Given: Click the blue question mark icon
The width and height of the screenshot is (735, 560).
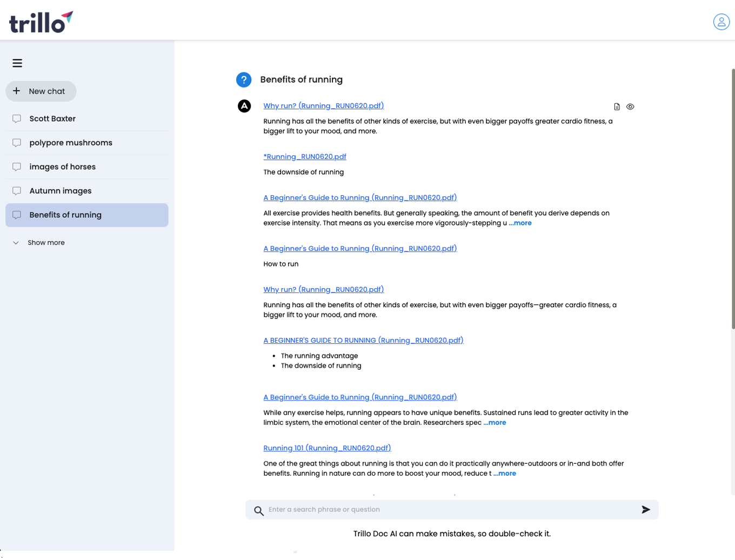Looking at the screenshot, I should (x=244, y=80).
